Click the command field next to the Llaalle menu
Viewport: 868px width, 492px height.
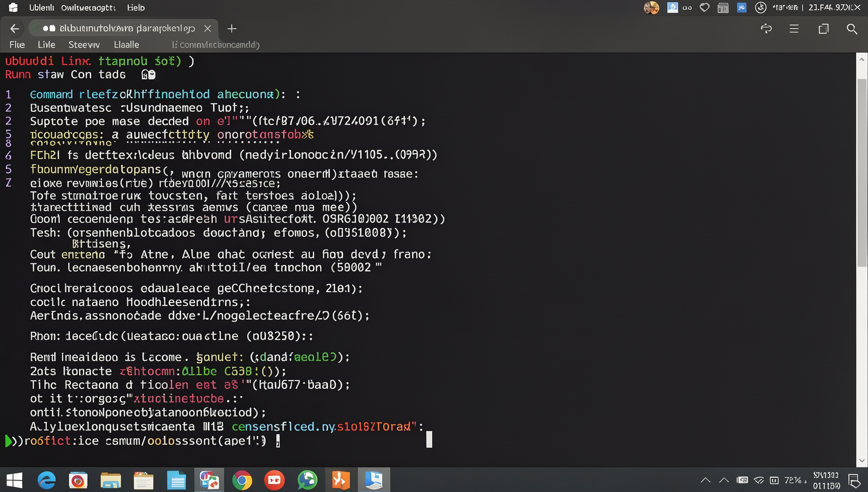tap(216, 45)
